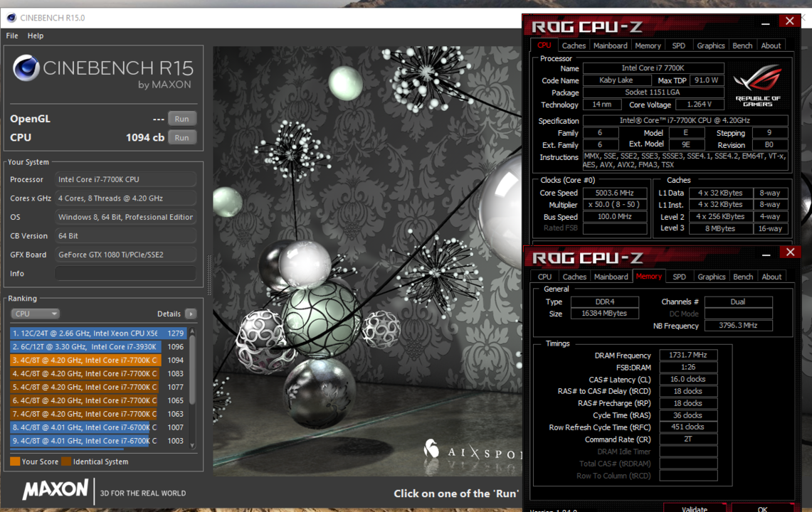Screen dimensions: 812x512
Task: Select ranking row 7 with score 1063
Action: coord(98,414)
